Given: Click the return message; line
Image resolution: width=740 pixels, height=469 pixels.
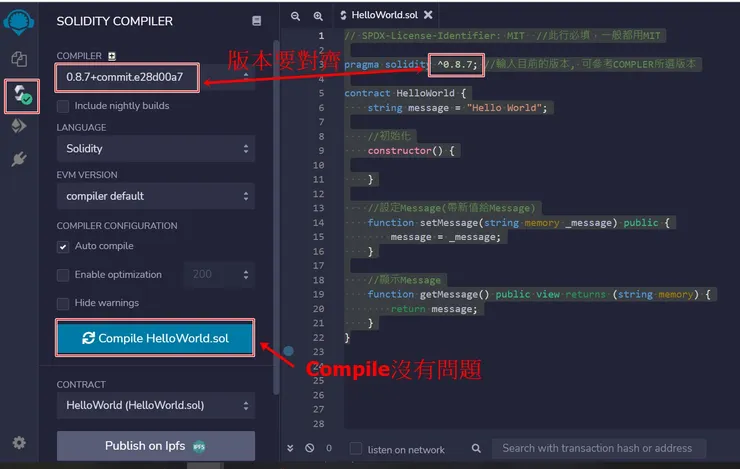Looking at the screenshot, I should click(434, 309).
